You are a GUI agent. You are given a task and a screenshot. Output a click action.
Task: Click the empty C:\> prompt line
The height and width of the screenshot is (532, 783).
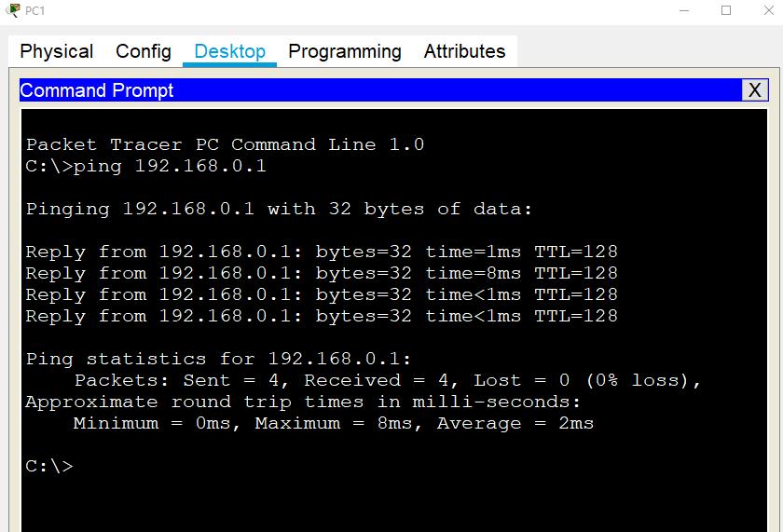pyautogui.click(x=49, y=466)
